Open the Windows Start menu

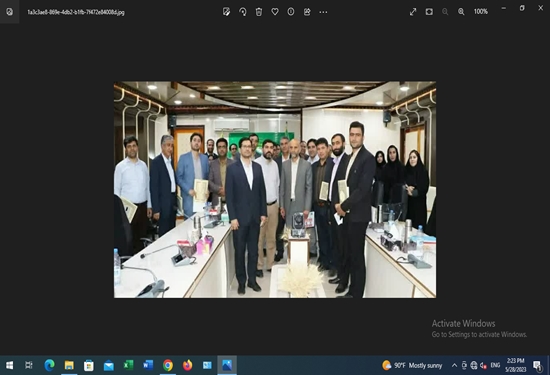pos(9,365)
